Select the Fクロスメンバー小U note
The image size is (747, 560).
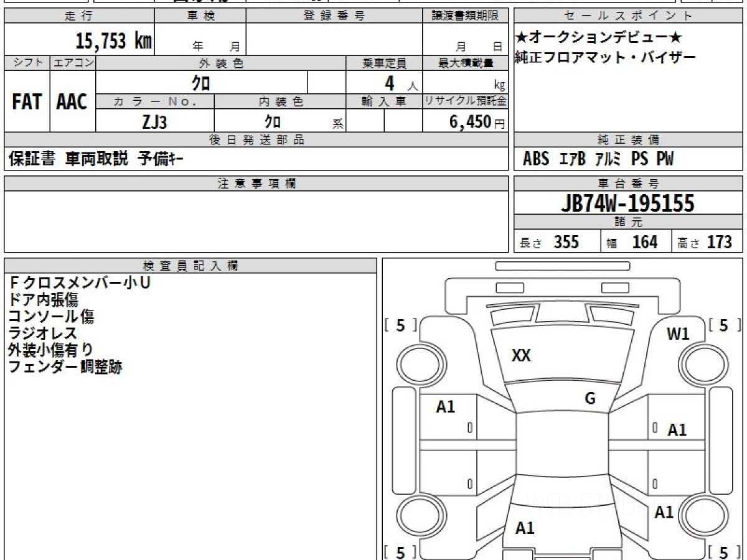point(80,283)
